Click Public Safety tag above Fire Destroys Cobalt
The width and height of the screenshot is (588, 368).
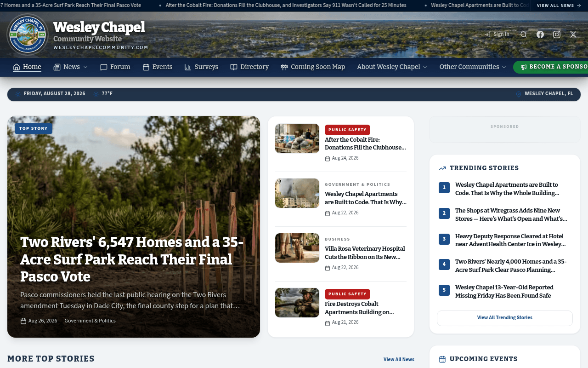pos(347,294)
